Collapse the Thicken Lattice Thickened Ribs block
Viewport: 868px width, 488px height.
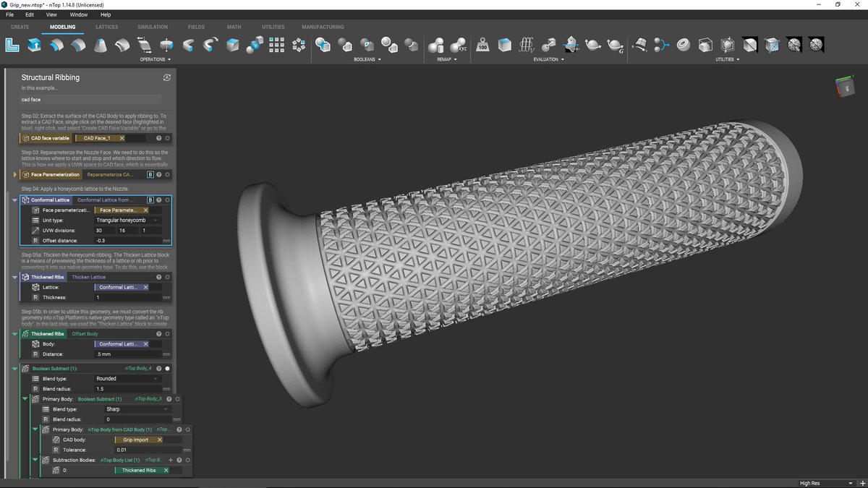[x=15, y=277]
